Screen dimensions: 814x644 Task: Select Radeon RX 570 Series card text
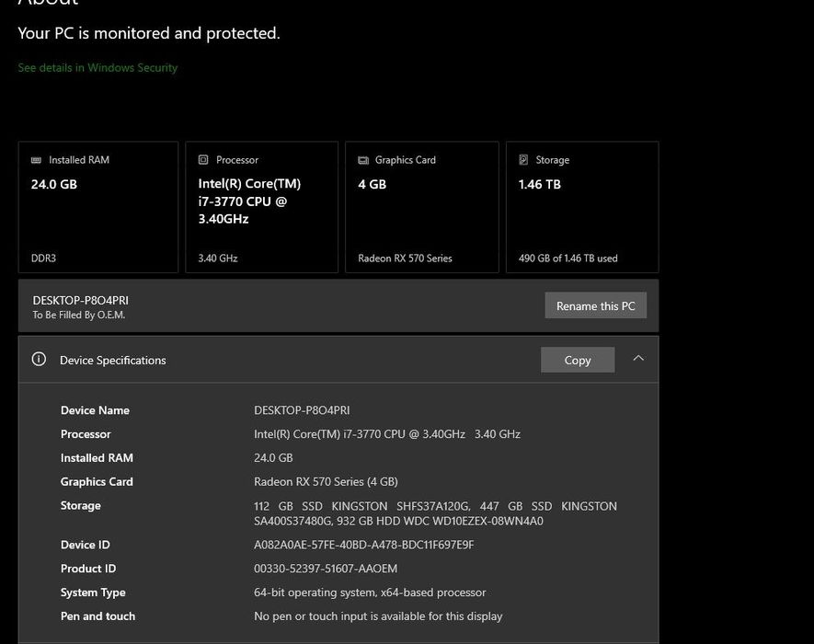point(405,259)
